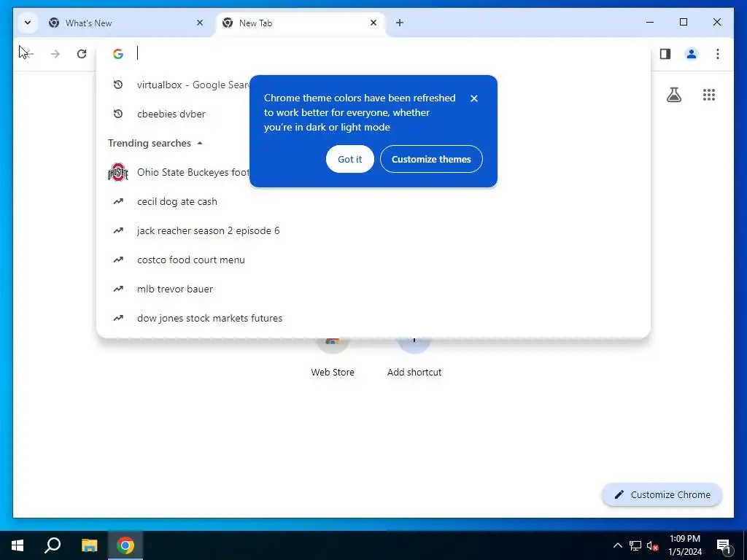The width and height of the screenshot is (747, 560).
Task: Choose costco food court menu suggestion
Action: tap(373, 260)
